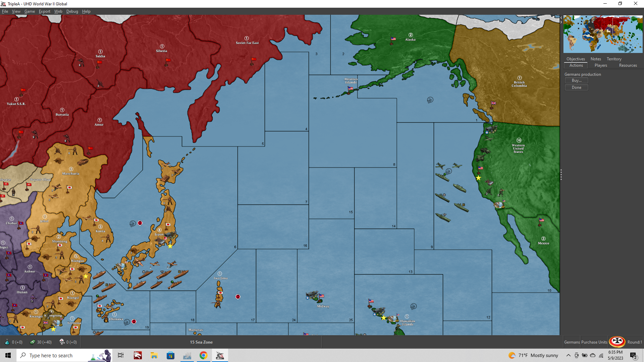Expand the map panel with the right arrow

pos(561,22)
